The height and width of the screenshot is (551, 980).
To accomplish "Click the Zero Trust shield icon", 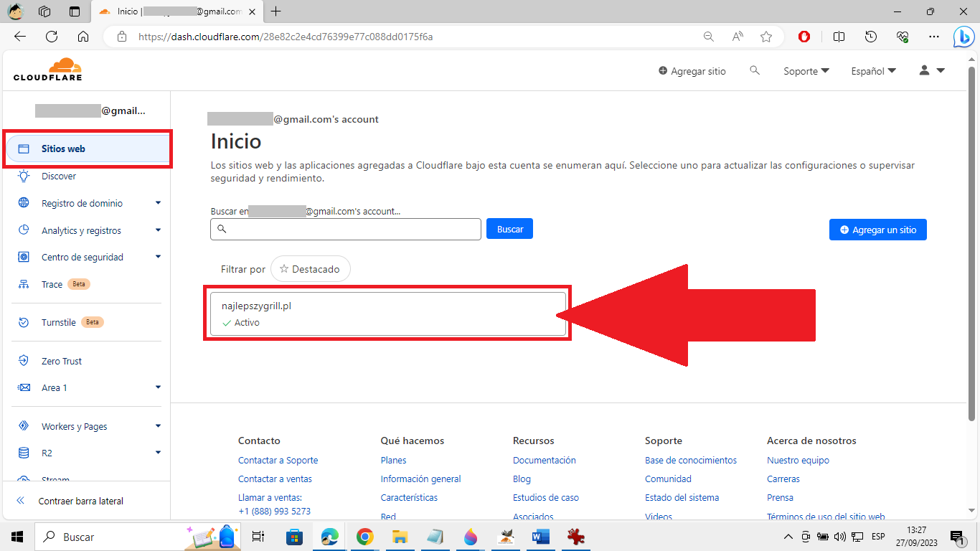I will click(24, 361).
